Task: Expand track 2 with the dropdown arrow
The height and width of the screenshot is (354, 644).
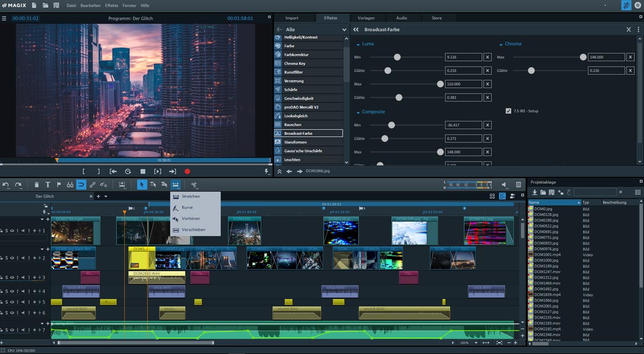Action: (x=42, y=249)
